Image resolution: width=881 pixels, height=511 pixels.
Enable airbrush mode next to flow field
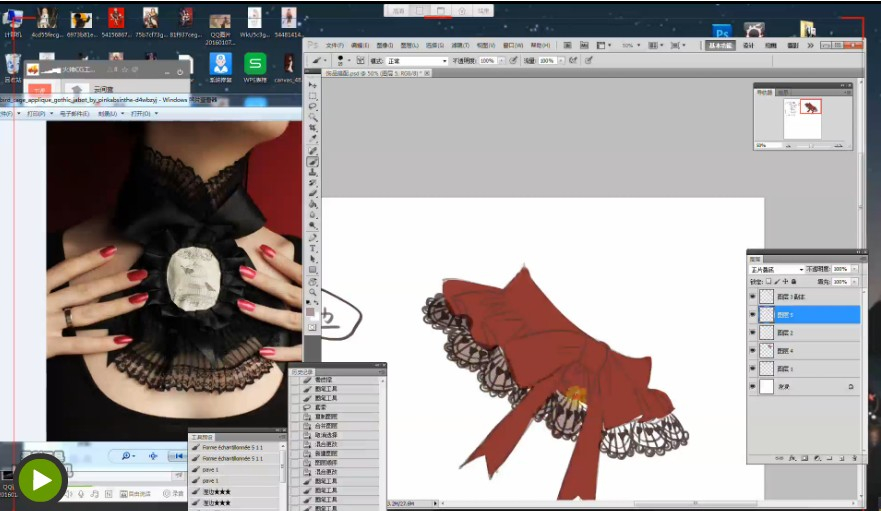tap(573, 60)
